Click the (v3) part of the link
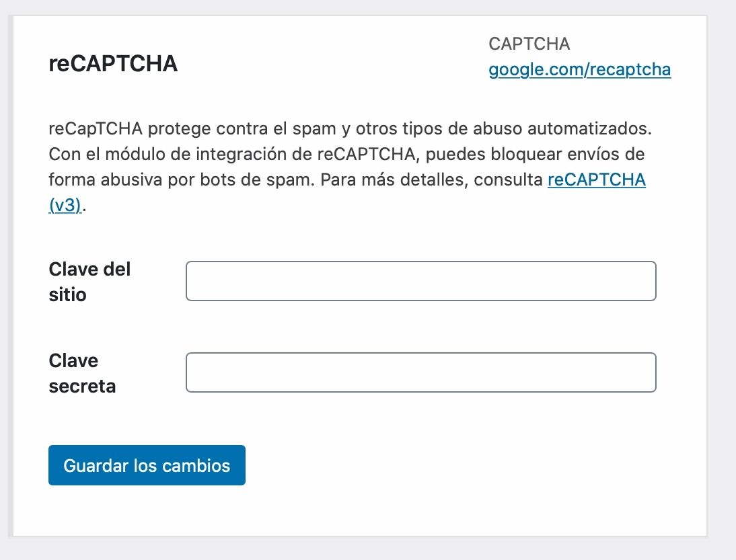This screenshot has height=560, width=736. (65, 206)
